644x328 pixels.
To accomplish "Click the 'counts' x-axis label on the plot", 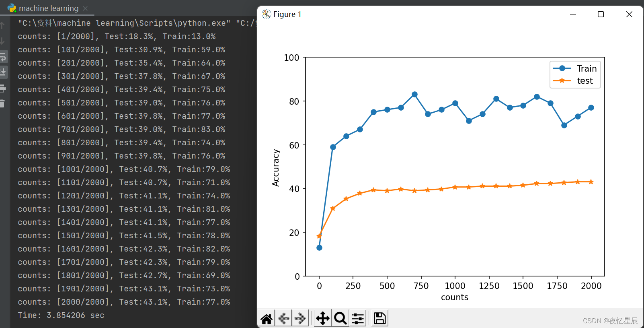I will [455, 297].
